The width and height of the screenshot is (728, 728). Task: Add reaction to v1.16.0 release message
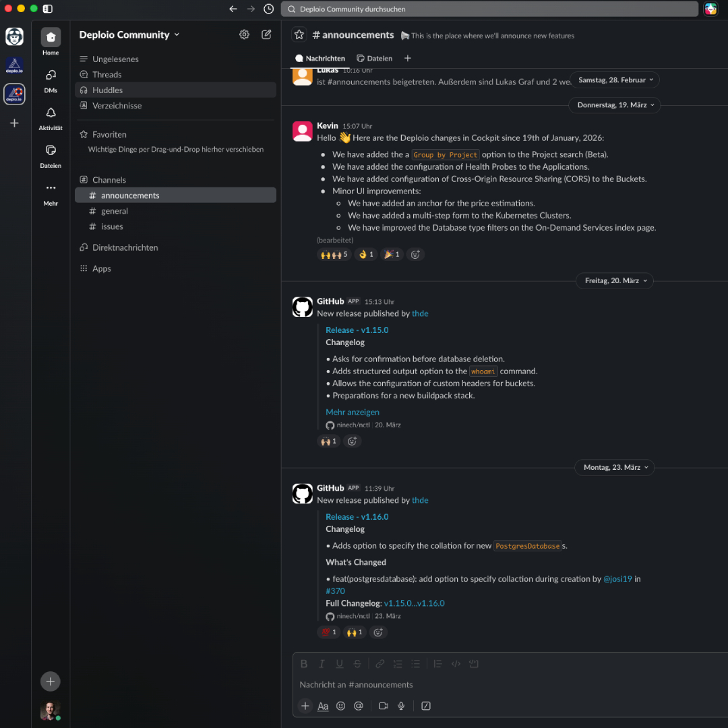click(378, 632)
